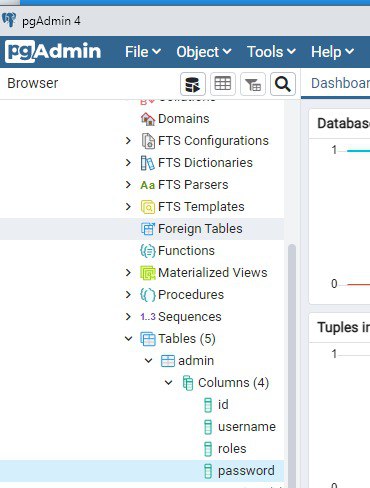Select the username column label
The width and height of the screenshot is (370, 488).
pyautogui.click(x=247, y=427)
